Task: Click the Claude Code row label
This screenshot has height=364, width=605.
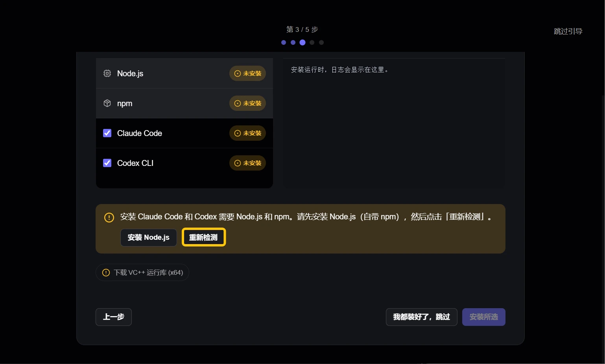Action: pyautogui.click(x=140, y=133)
